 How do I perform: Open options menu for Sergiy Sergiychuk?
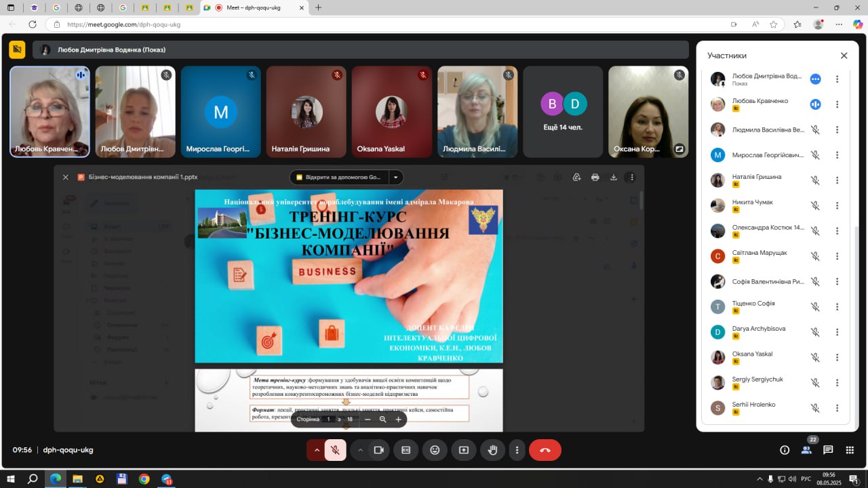tap(837, 383)
